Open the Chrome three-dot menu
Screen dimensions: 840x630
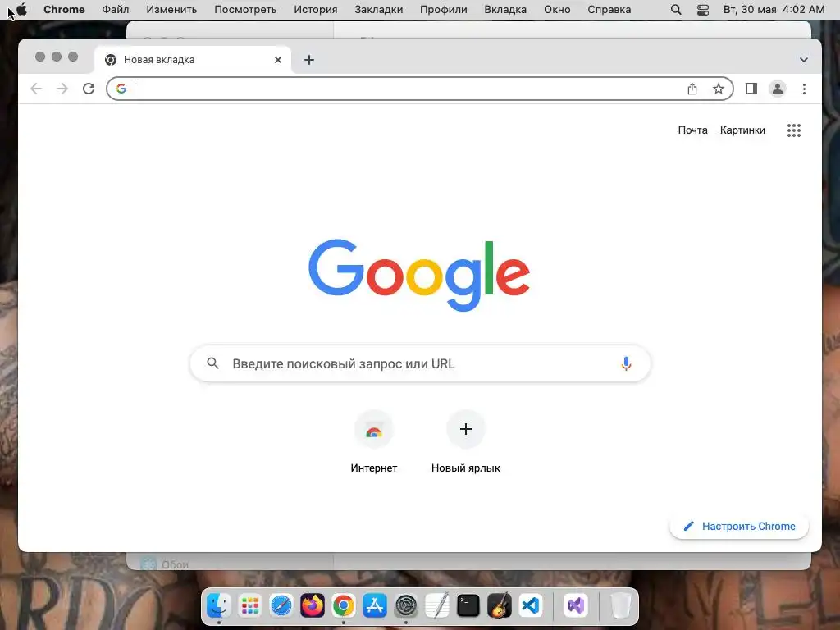click(x=804, y=89)
